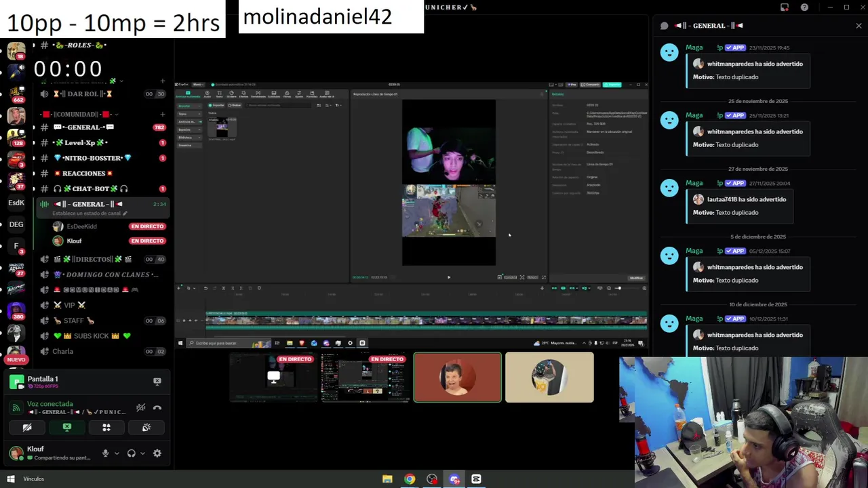This screenshot has width=868, height=488.
Task: Open the soundboard button
Action: [x=146, y=428]
